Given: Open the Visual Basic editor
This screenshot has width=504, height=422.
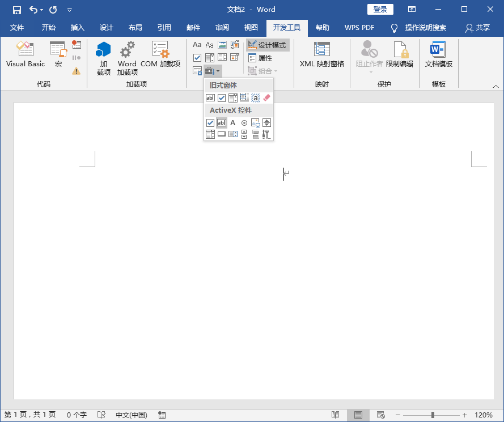Looking at the screenshot, I should coord(26,54).
